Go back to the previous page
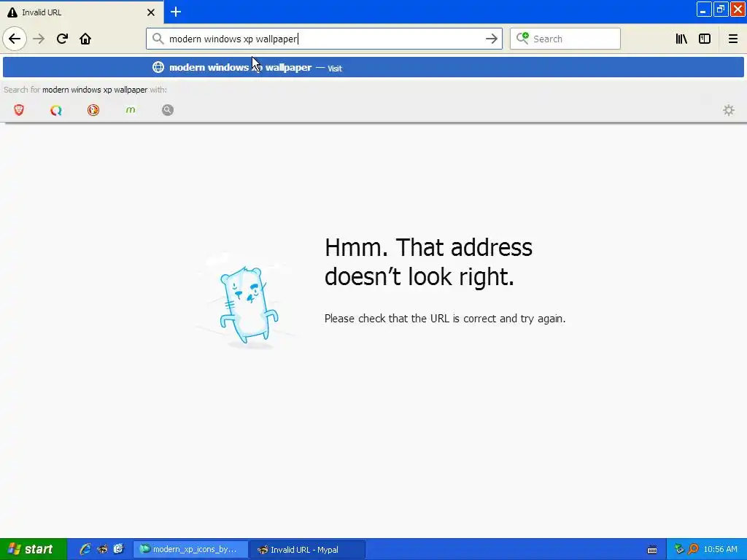 (x=15, y=39)
